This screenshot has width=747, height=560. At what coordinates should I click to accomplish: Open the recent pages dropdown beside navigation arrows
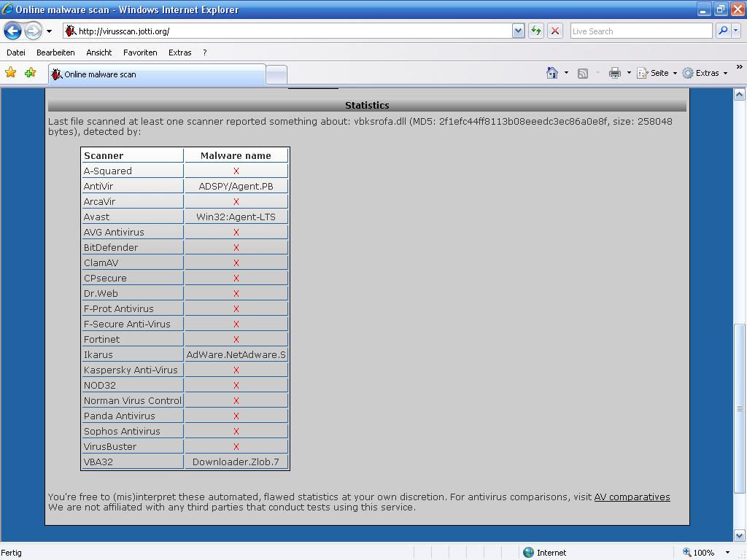click(x=49, y=31)
